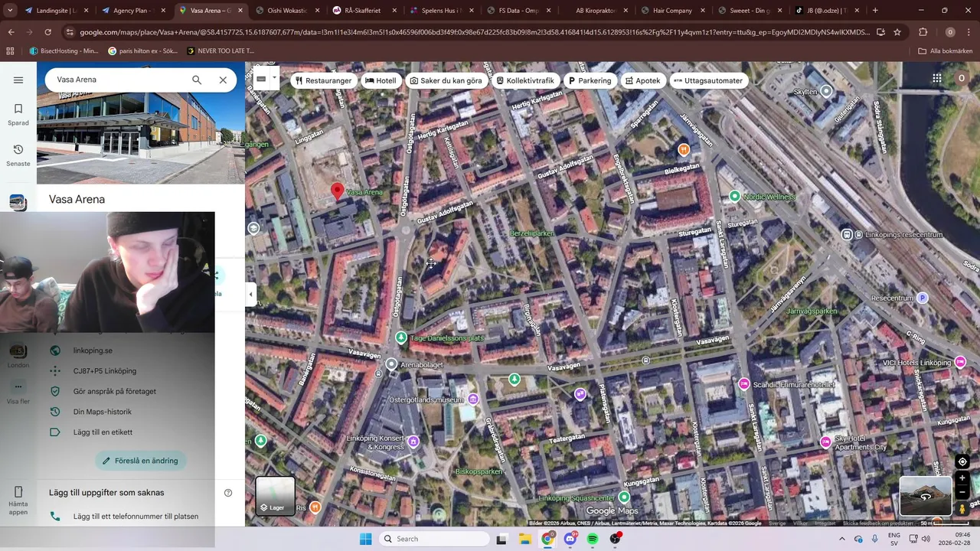The image size is (980, 551).
Task: Open Din Maps-historik
Action: [x=103, y=412]
